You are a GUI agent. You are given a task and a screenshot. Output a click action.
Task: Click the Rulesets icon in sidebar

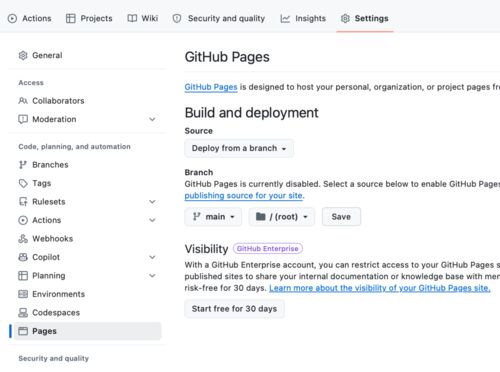23,202
